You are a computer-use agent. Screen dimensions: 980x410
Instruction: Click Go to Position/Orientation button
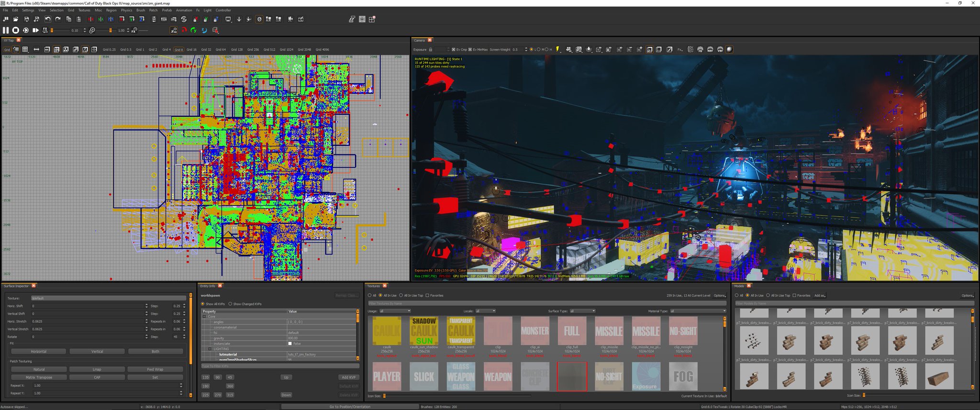pos(350,407)
